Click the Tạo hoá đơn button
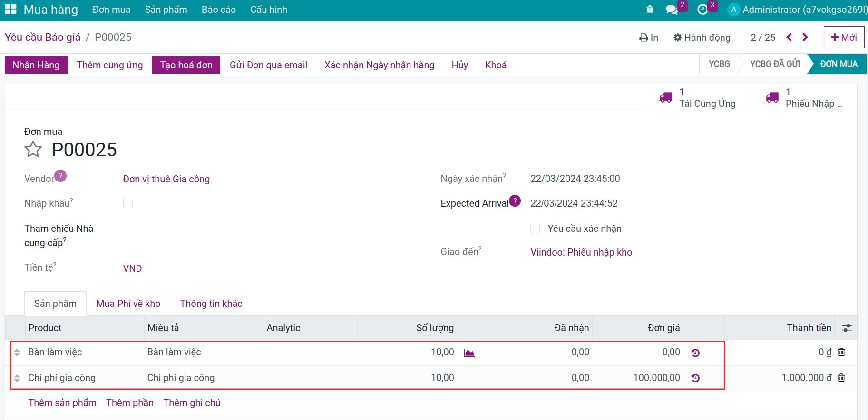Image resolution: width=868 pixels, height=420 pixels. pyautogui.click(x=186, y=65)
